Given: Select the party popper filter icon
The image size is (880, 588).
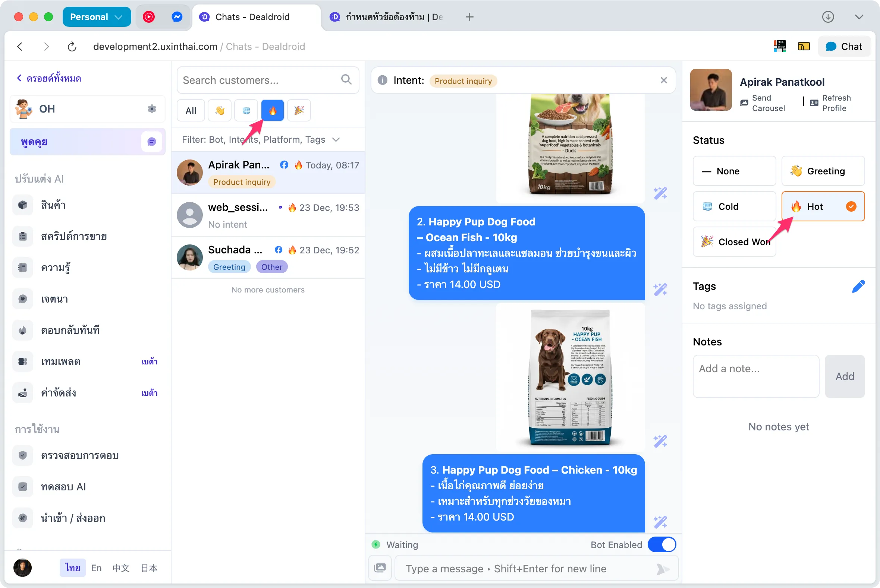Looking at the screenshot, I should [x=299, y=110].
